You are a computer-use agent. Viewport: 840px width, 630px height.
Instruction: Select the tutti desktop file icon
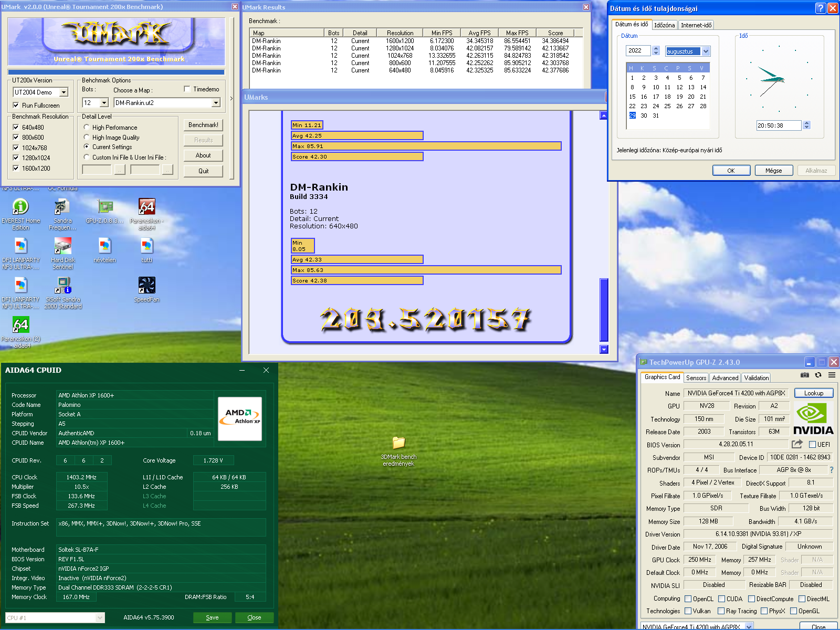pos(147,250)
